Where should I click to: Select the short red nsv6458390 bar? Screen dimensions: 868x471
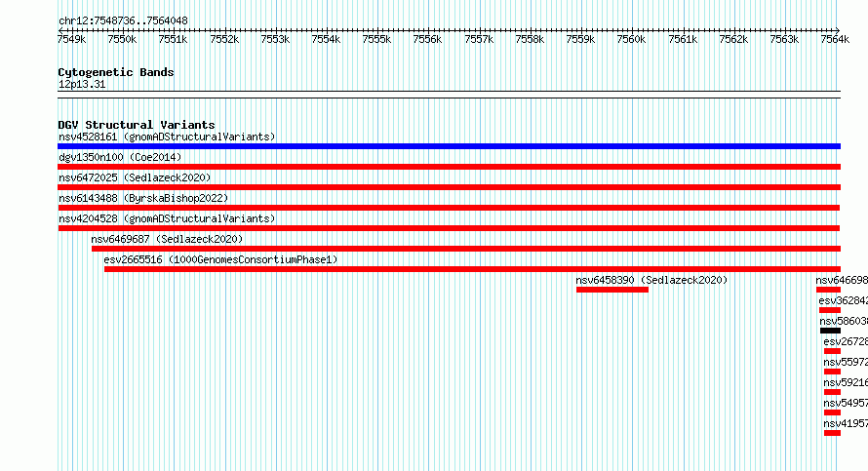point(612,290)
